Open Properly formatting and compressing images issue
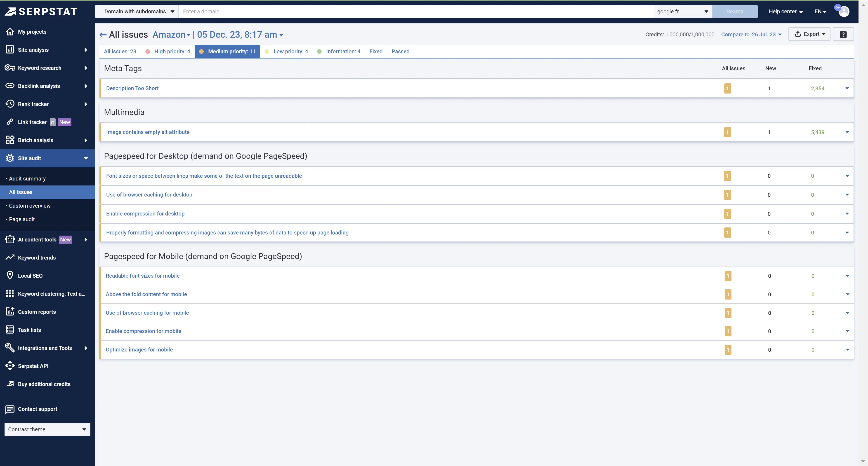The width and height of the screenshot is (868, 466). pos(227,232)
